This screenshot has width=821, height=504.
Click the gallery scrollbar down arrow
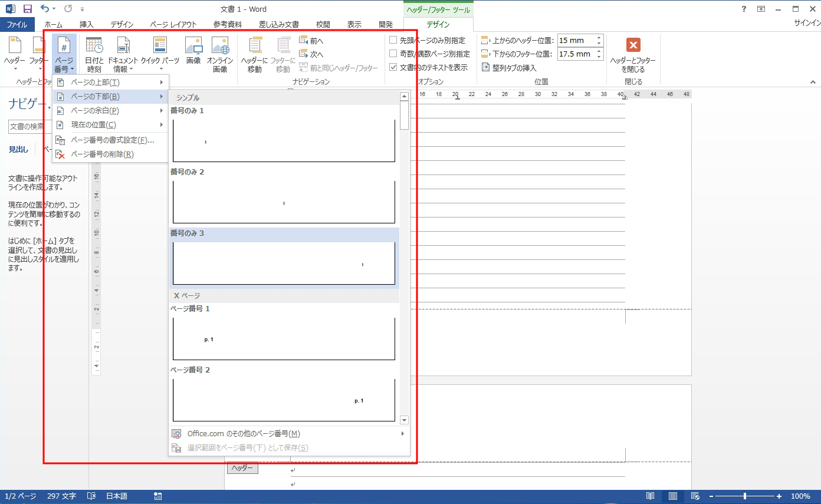pos(404,420)
